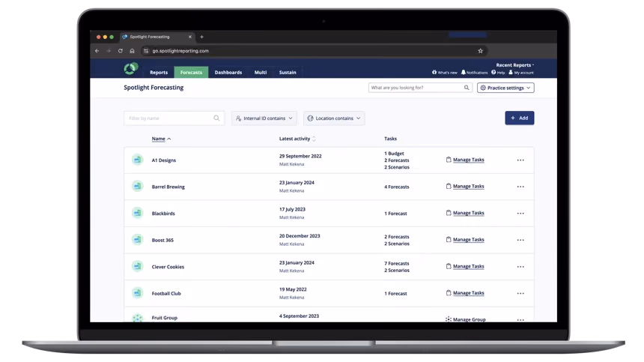Open more options for Clever Cookies
Viewport: 644px width, 362px height.
(x=520, y=267)
